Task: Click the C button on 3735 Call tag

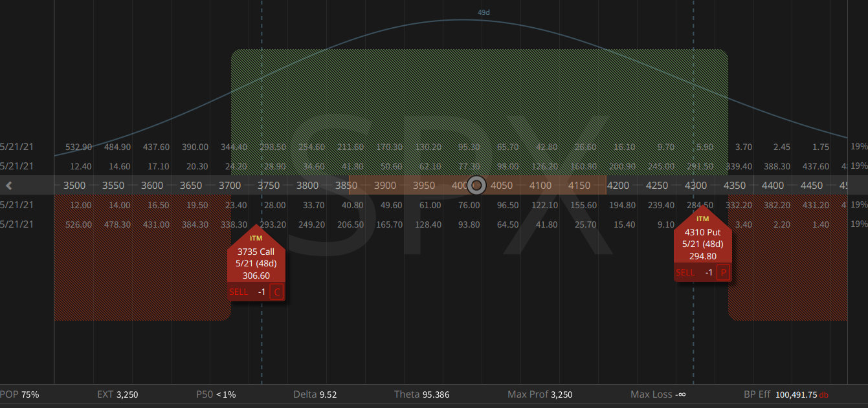Action: point(276,292)
